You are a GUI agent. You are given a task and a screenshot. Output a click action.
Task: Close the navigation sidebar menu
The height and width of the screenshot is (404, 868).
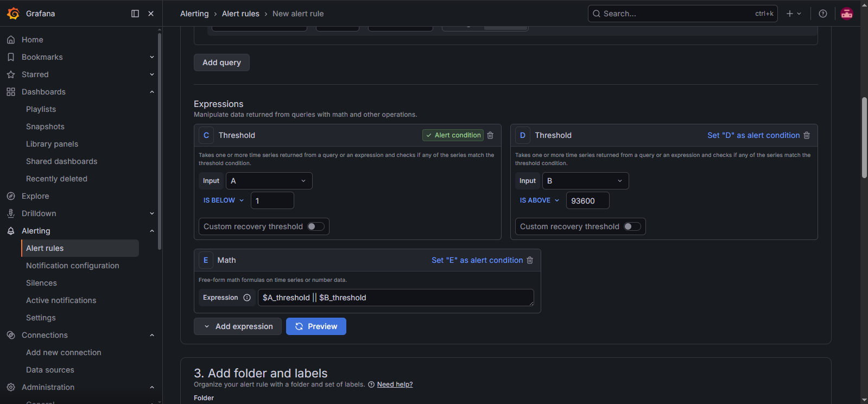(151, 14)
